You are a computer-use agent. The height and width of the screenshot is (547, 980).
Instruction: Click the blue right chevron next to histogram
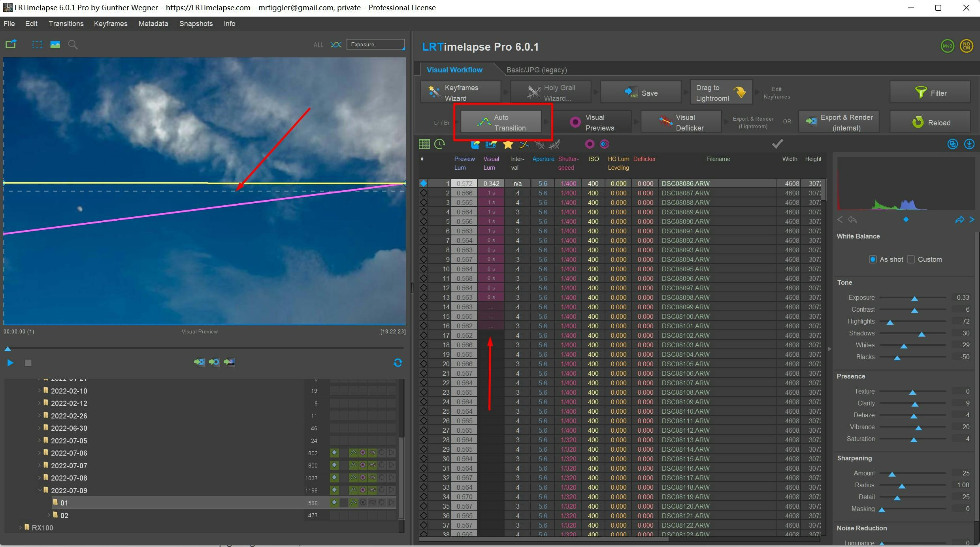[x=972, y=220]
